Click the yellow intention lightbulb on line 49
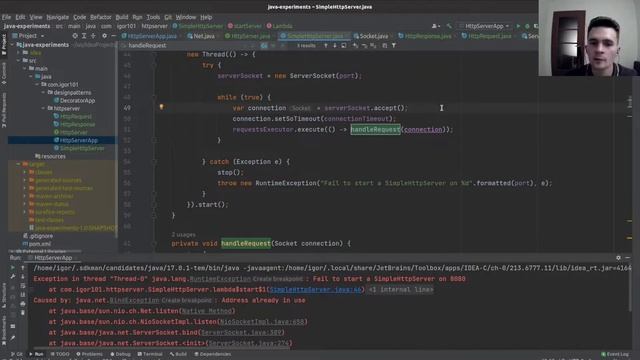The image size is (640, 360). click(x=162, y=107)
